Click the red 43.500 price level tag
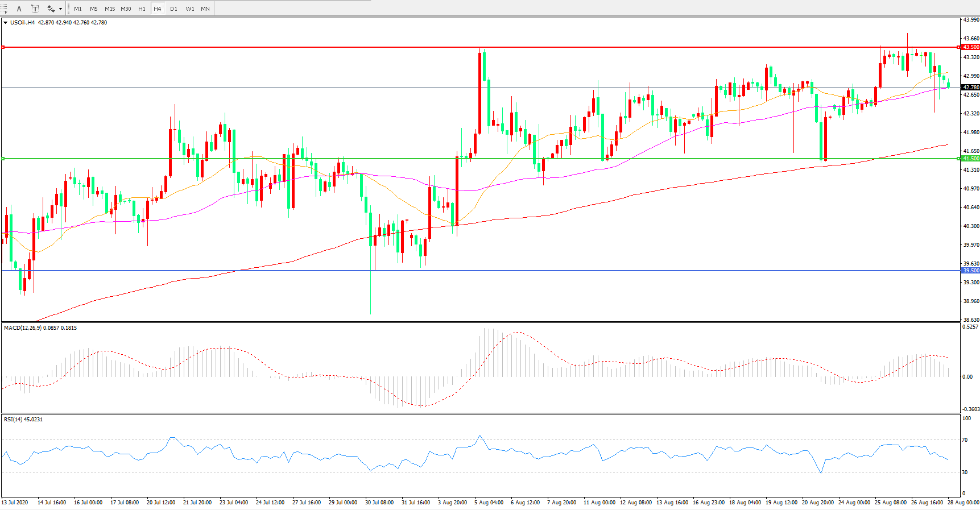The height and width of the screenshot is (510, 980). coord(970,47)
